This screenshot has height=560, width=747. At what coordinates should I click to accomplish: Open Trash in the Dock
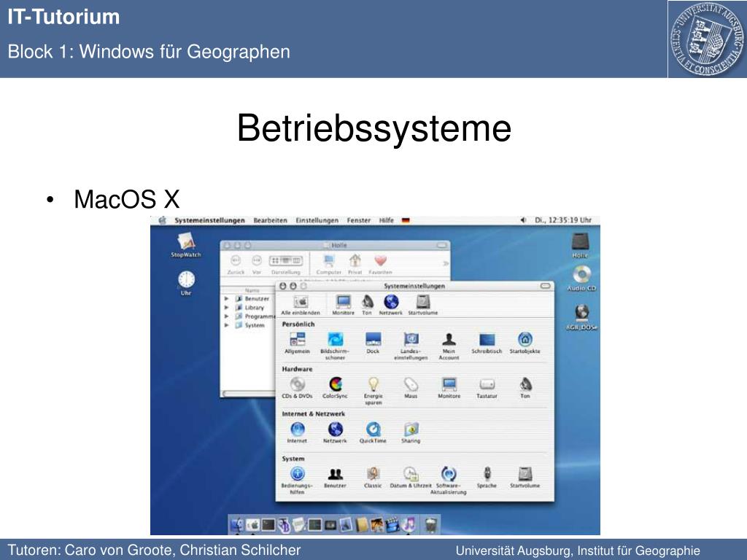click(x=430, y=525)
